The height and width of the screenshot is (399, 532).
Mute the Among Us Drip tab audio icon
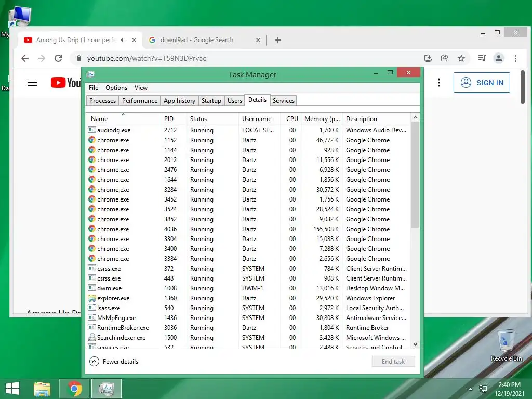click(123, 40)
